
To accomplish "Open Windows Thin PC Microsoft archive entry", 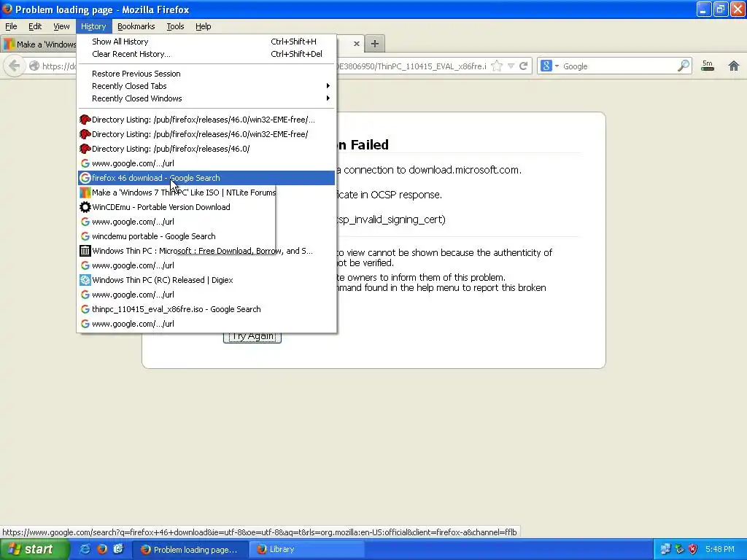I will coord(206,251).
